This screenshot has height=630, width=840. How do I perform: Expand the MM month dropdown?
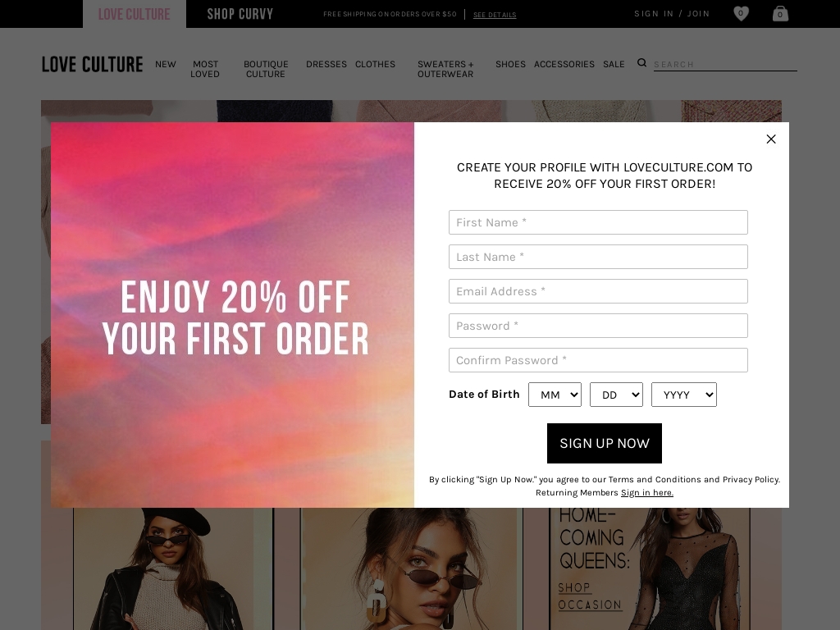pyautogui.click(x=555, y=395)
